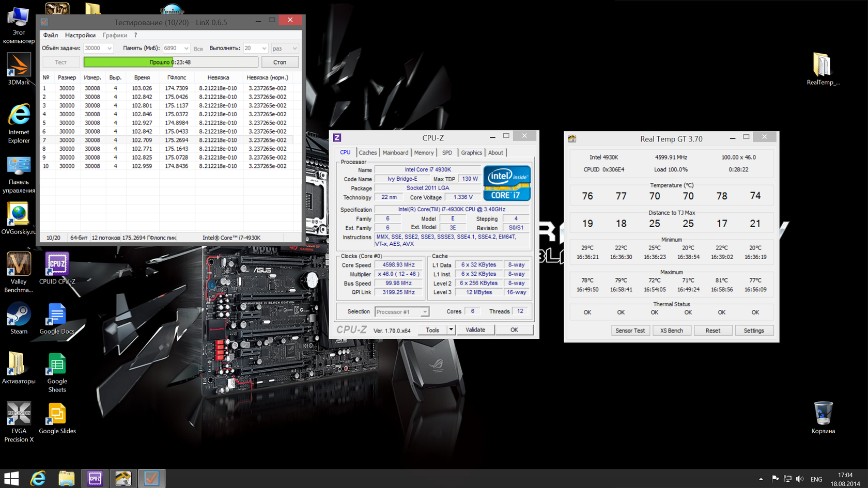Screen dimensions: 868x488
Task: Switch to the Caches tab in CPU-Z
Action: pos(368,152)
